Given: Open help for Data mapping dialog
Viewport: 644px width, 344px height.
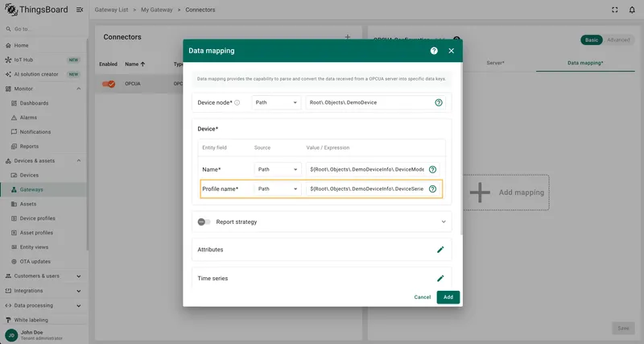Looking at the screenshot, I should tap(434, 51).
